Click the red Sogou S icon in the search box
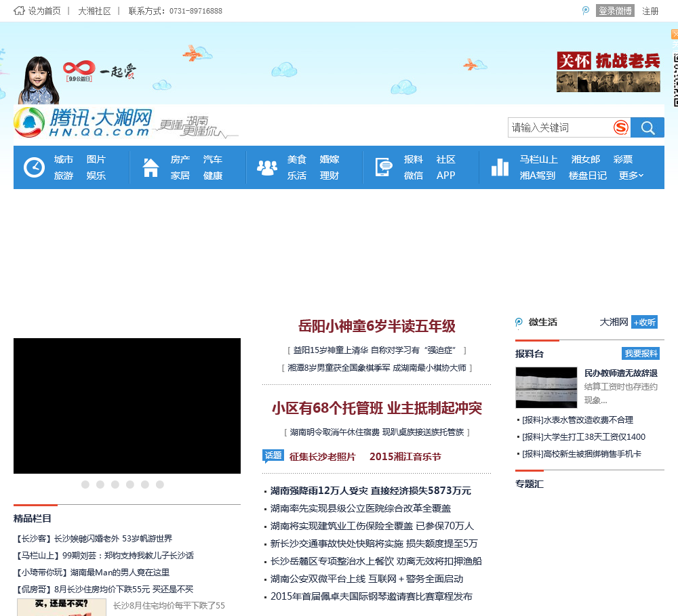This screenshot has width=678, height=616. pyautogui.click(x=621, y=127)
